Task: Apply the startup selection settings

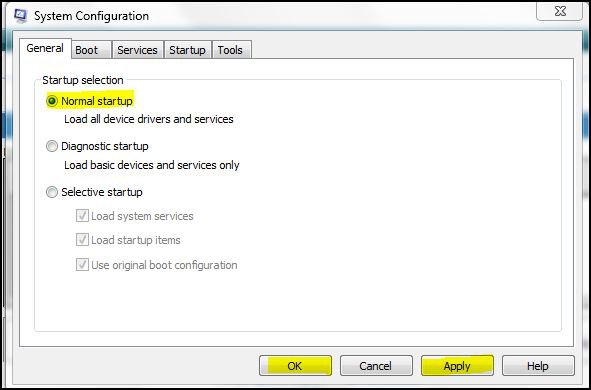Action: (x=457, y=366)
